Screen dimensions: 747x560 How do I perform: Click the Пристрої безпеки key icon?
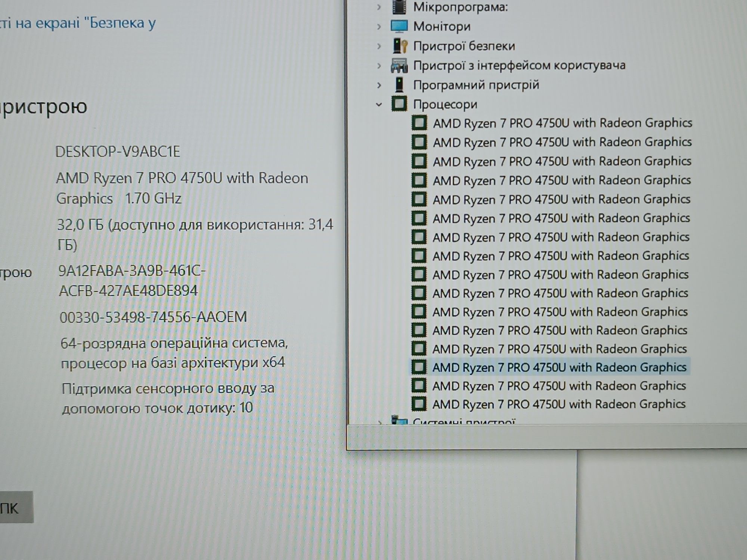[x=400, y=46]
